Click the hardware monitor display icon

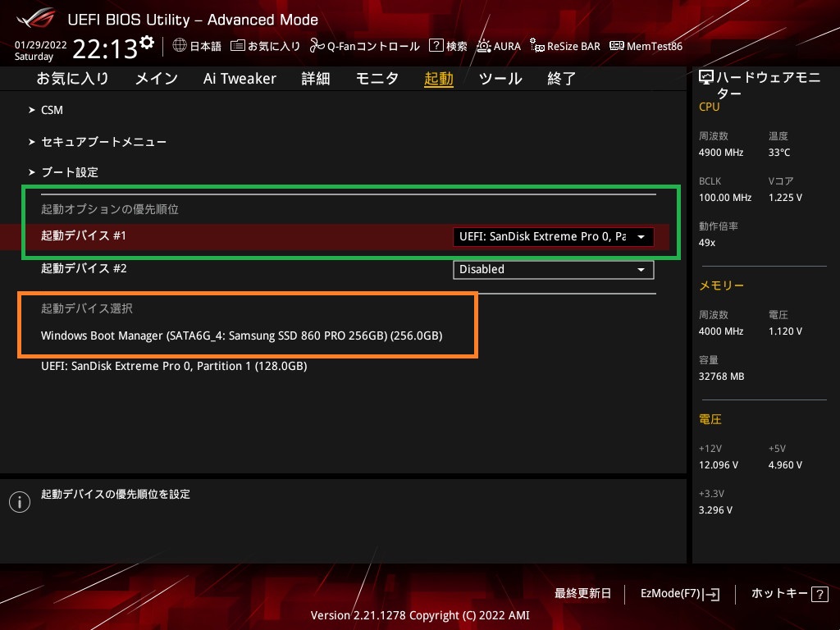[x=706, y=78]
